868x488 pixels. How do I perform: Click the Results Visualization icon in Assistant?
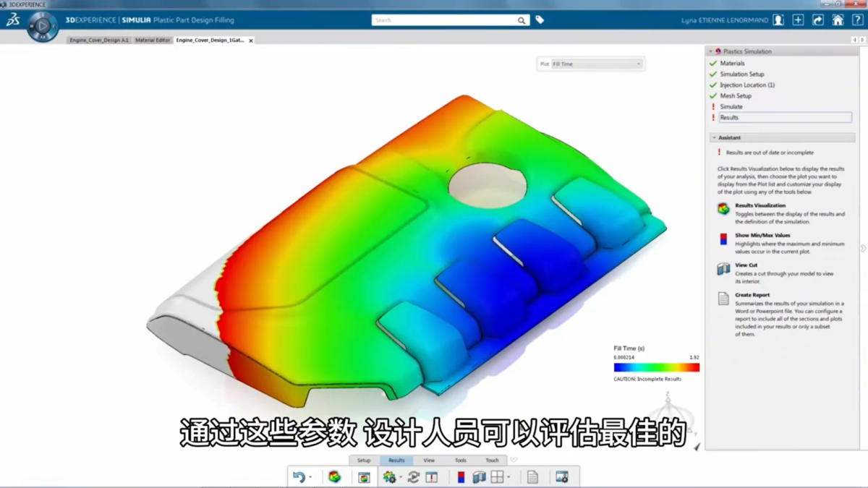(723, 209)
